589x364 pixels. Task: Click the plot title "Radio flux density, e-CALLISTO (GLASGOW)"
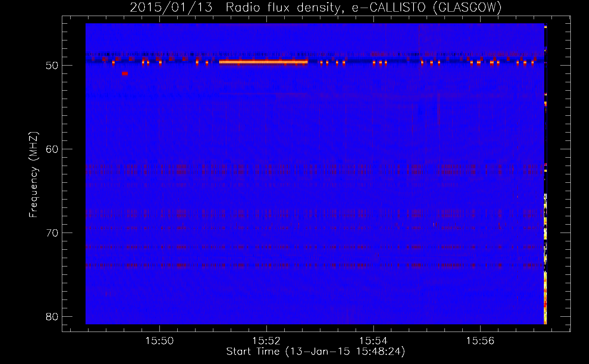(364, 7)
